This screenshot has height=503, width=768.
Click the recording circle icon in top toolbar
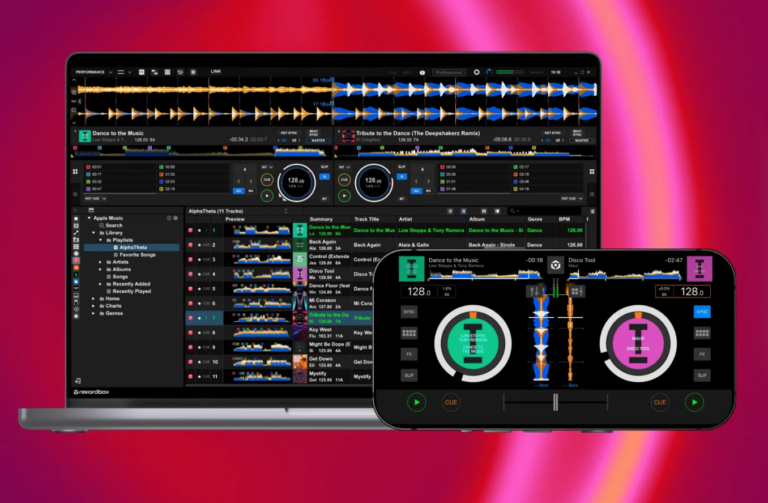(x=193, y=72)
